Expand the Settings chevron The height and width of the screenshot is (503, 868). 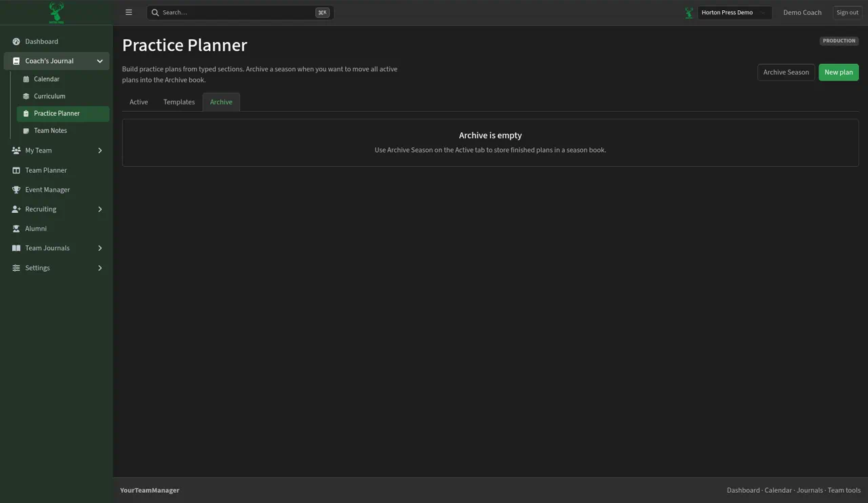tap(100, 268)
